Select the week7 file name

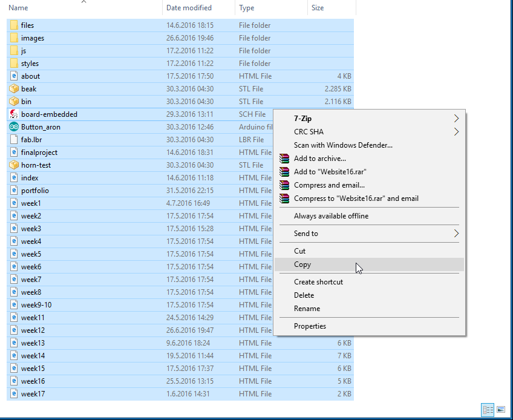click(x=31, y=280)
